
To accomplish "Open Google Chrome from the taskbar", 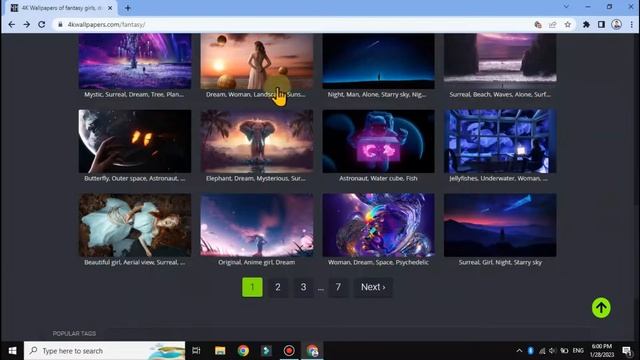I will (x=243, y=351).
